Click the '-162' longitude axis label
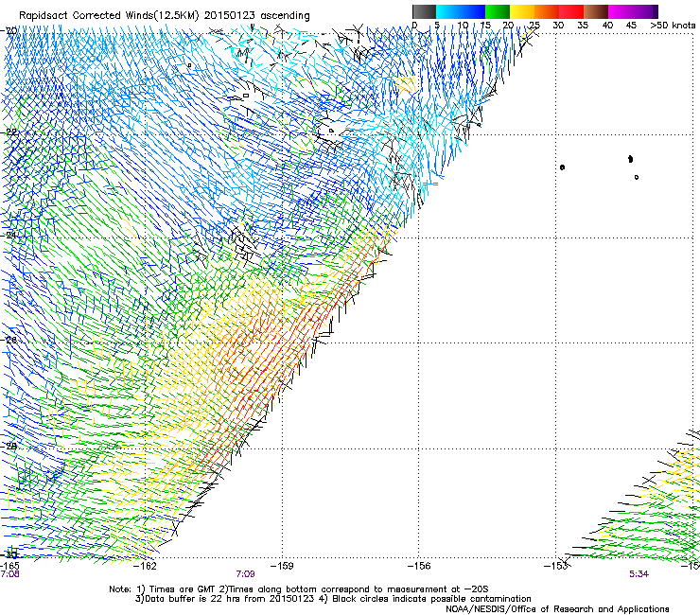 (146, 566)
